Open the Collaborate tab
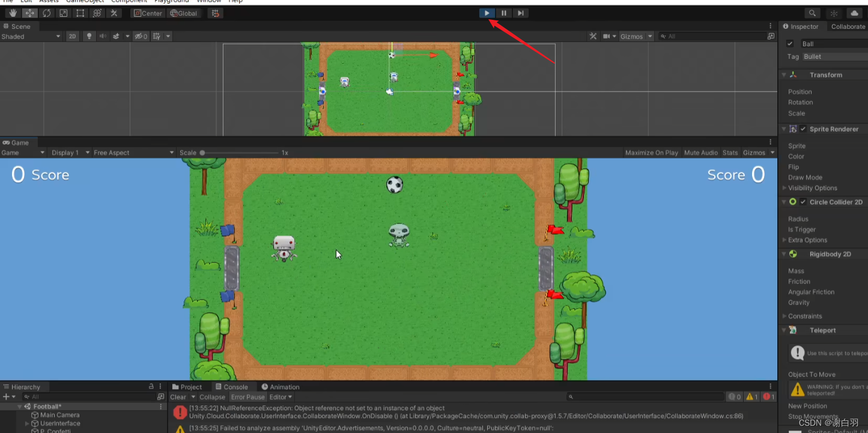Image resolution: width=868 pixels, height=433 pixels. 848,26
